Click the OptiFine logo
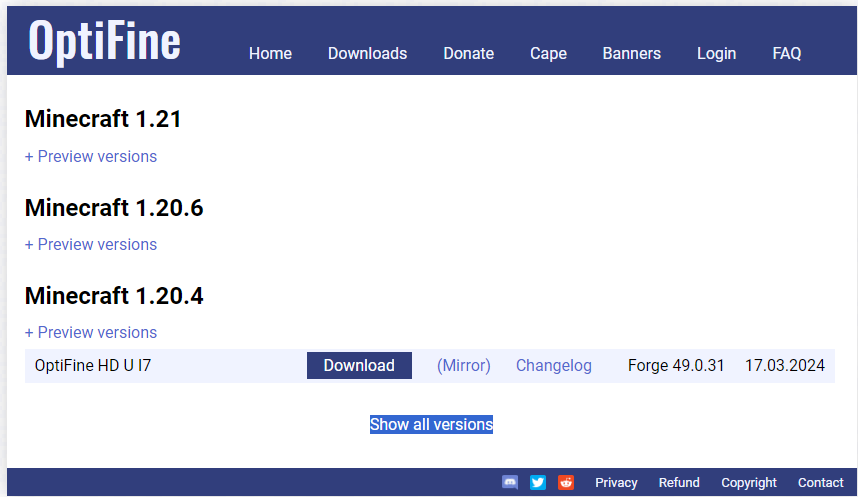 (104, 41)
